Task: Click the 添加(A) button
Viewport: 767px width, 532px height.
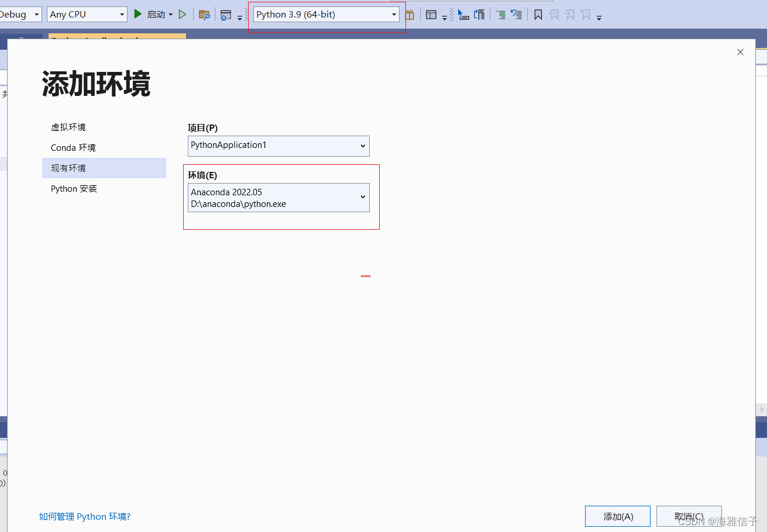Action: pos(618,516)
